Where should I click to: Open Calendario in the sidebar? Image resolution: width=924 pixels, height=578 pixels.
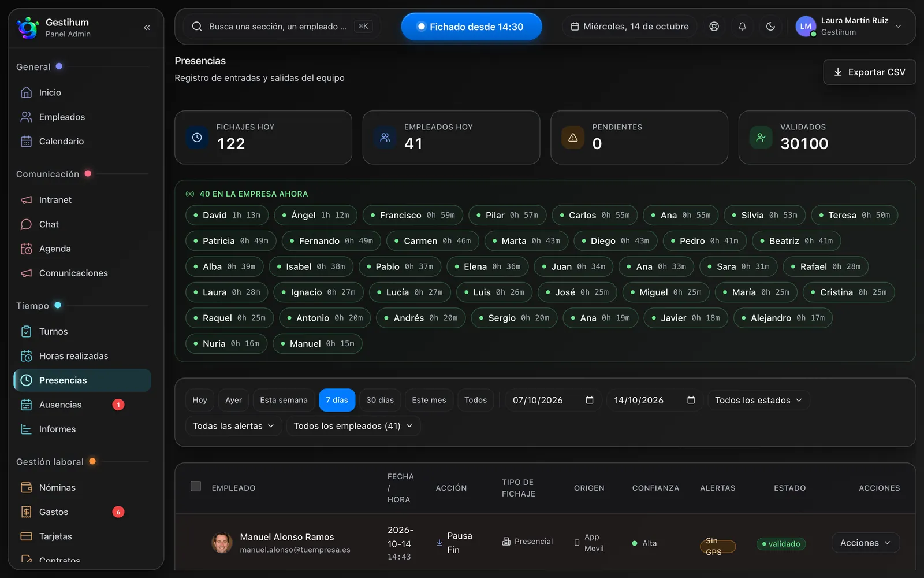[82, 141]
